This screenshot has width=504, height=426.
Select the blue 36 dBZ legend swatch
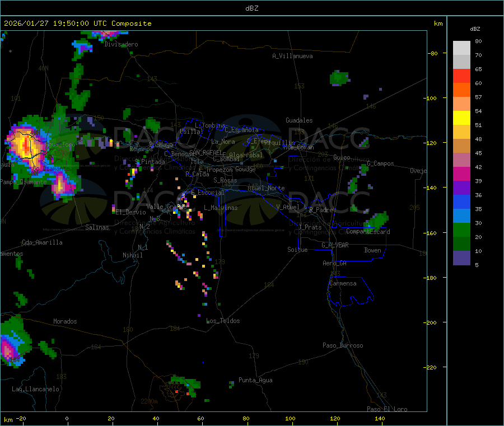pos(461,202)
